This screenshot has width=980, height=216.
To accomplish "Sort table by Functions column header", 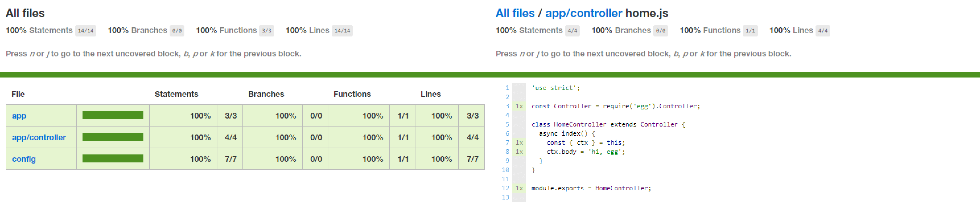I will (352, 94).
